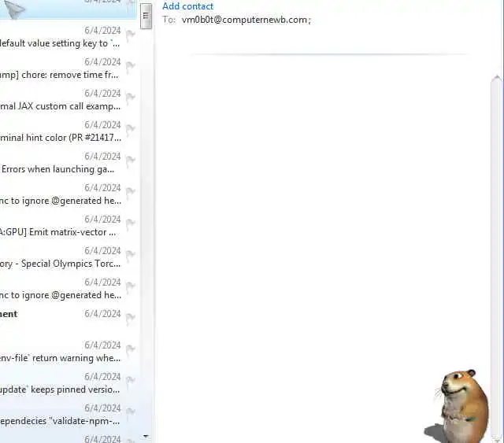This screenshot has height=443, width=504.
Task: Open message 'default value setting key to'
Action: [x=69, y=37]
